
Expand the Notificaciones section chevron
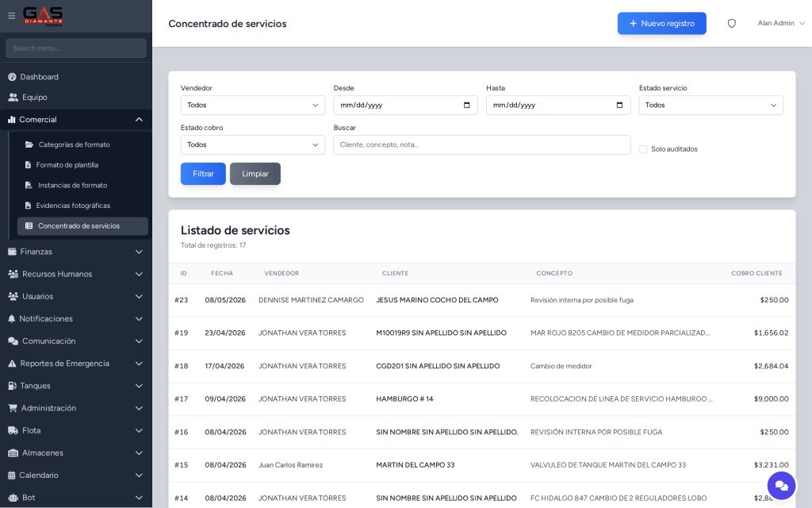(139, 318)
